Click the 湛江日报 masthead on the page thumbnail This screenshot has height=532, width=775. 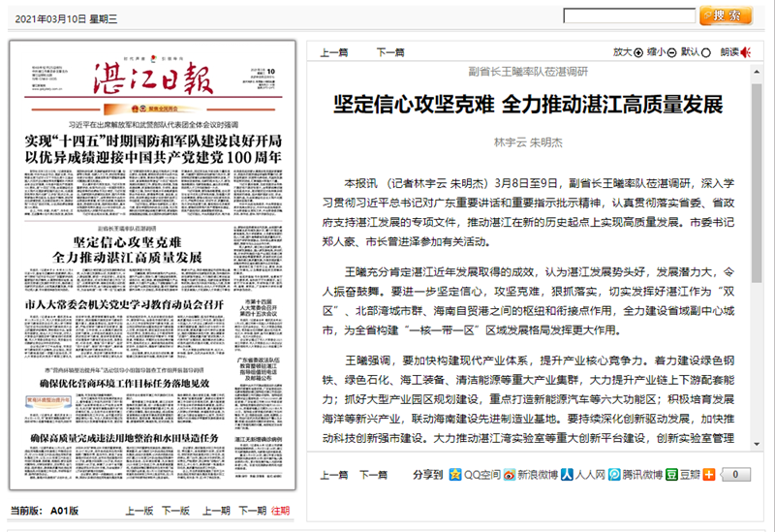click(x=153, y=79)
